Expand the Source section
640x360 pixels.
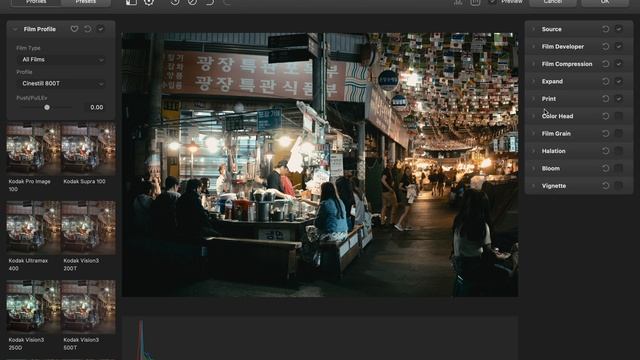(533, 29)
